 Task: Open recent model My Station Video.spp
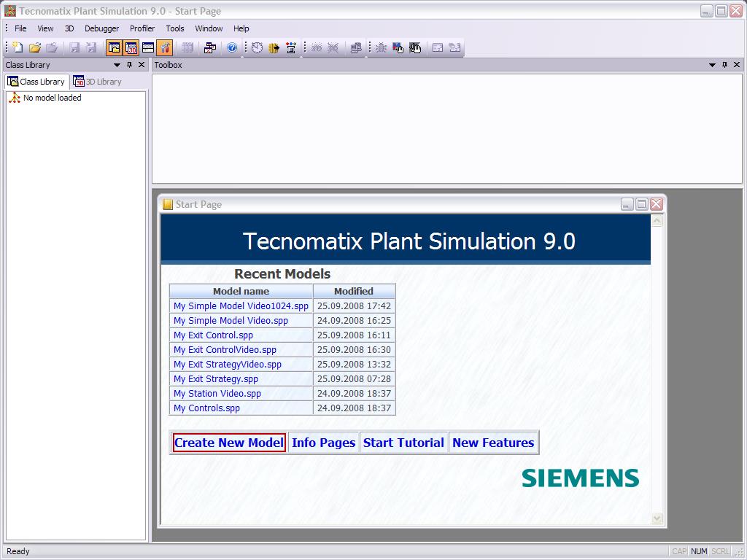(x=217, y=393)
